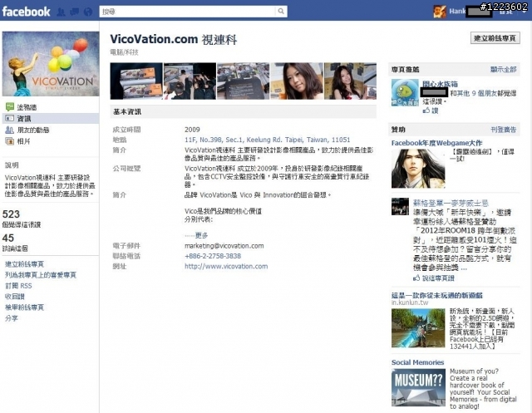The height and width of the screenshot is (413, 532).
Task: Click the info tab card icon
Action: (9, 118)
